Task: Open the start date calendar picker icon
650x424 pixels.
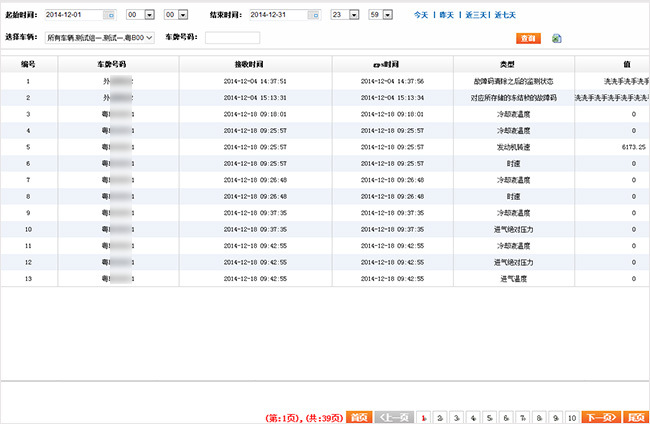Action: [x=110, y=15]
